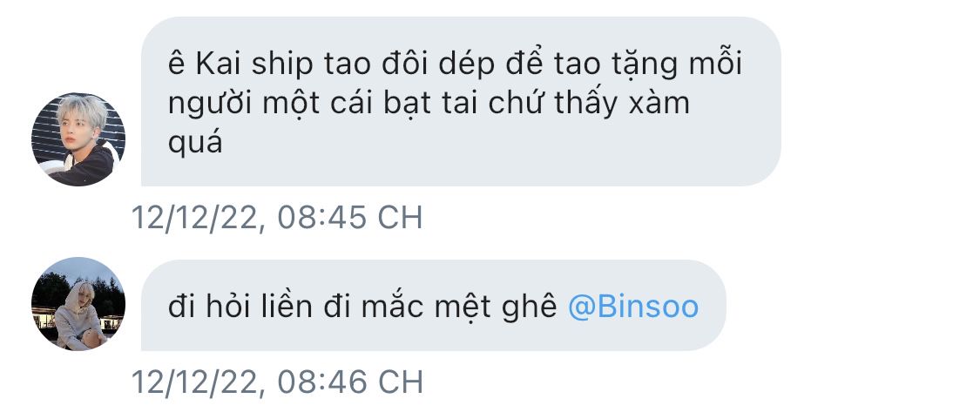Click the phrase "mắc mệt ghê"
Image resolution: width=980 pixels, height=419 pixels.
[458, 307]
